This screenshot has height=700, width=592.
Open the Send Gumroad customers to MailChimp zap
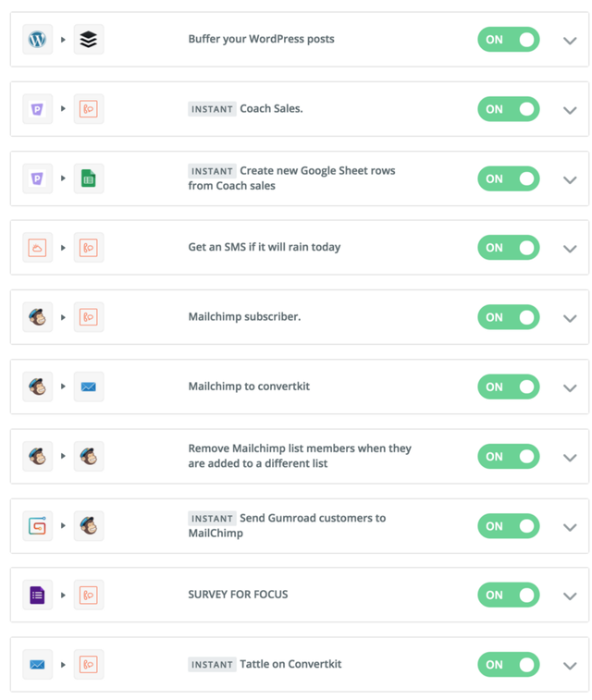pyautogui.click(x=287, y=525)
